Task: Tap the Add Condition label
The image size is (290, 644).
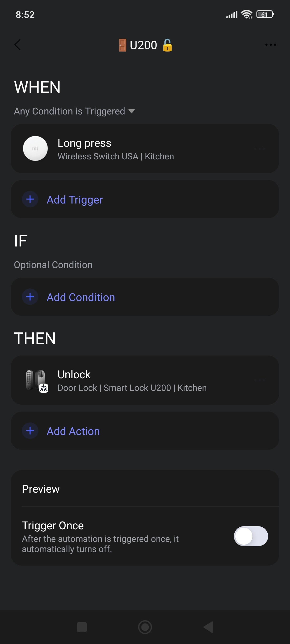Action: pyautogui.click(x=81, y=297)
